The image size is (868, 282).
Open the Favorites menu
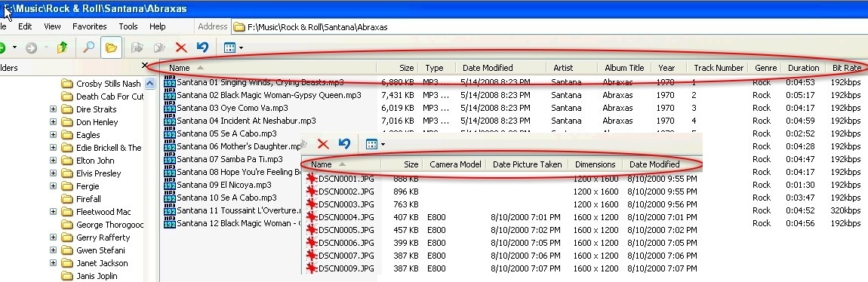click(x=90, y=26)
